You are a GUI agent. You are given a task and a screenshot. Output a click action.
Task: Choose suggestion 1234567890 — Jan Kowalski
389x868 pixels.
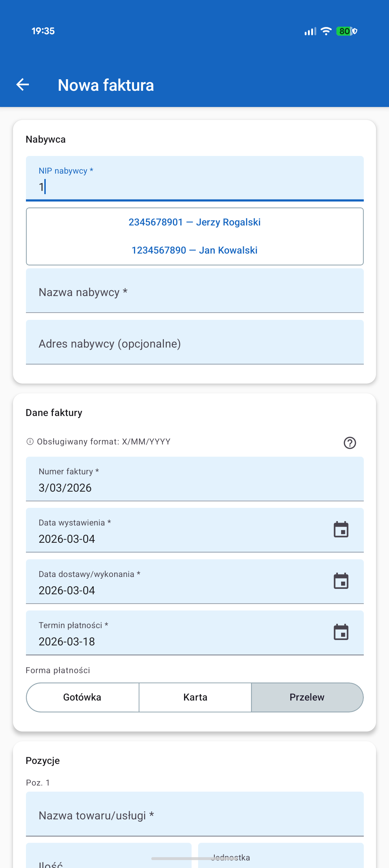click(x=194, y=250)
